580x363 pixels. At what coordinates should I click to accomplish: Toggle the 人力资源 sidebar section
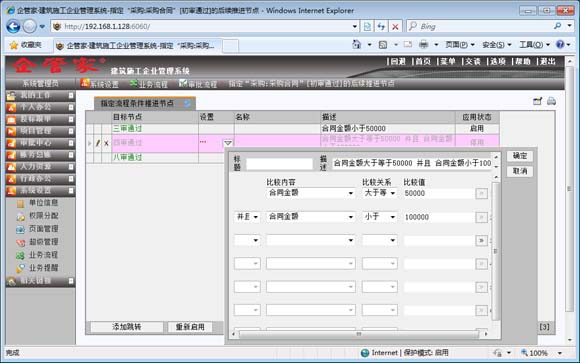click(71, 167)
